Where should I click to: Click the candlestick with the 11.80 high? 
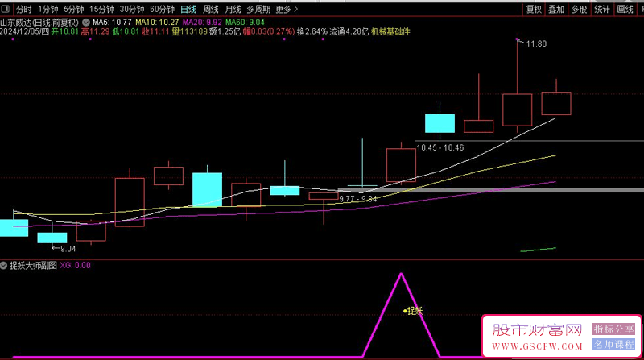[x=517, y=110]
